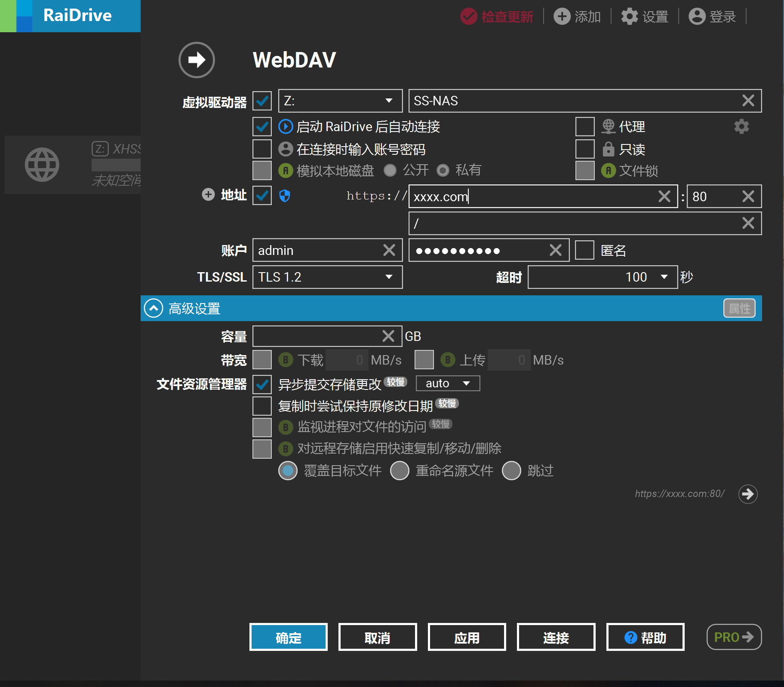Open the 超时 timeout dropdown showing 100
Image resolution: width=784 pixels, height=687 pixels.
[x=603, y=277]
